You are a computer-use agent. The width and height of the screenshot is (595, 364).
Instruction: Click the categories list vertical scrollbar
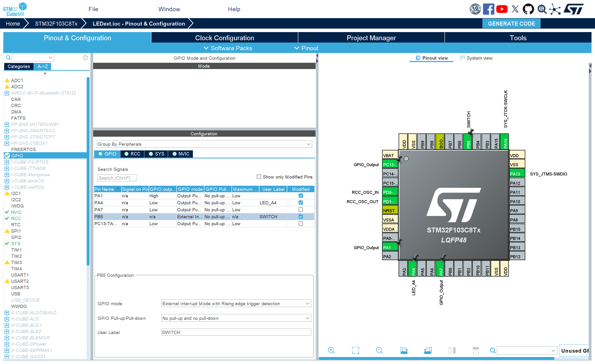point(88,171)
